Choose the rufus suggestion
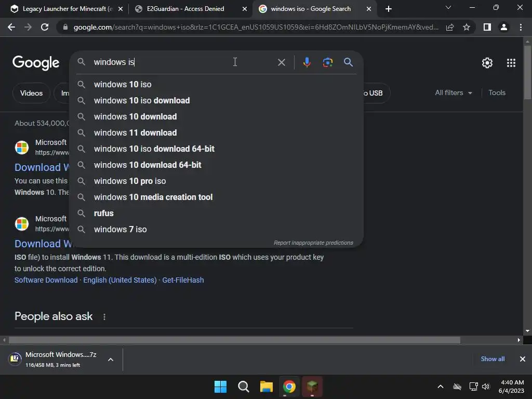This screenshot has width=532, height=399. coord(216,214)
